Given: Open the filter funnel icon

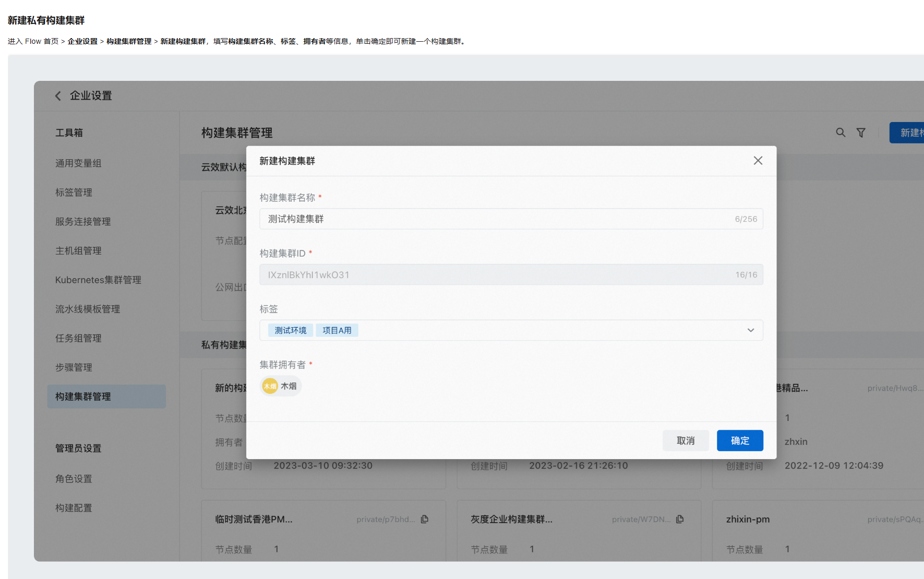Looking at the screenshot, I should click(x=861, y=132).
